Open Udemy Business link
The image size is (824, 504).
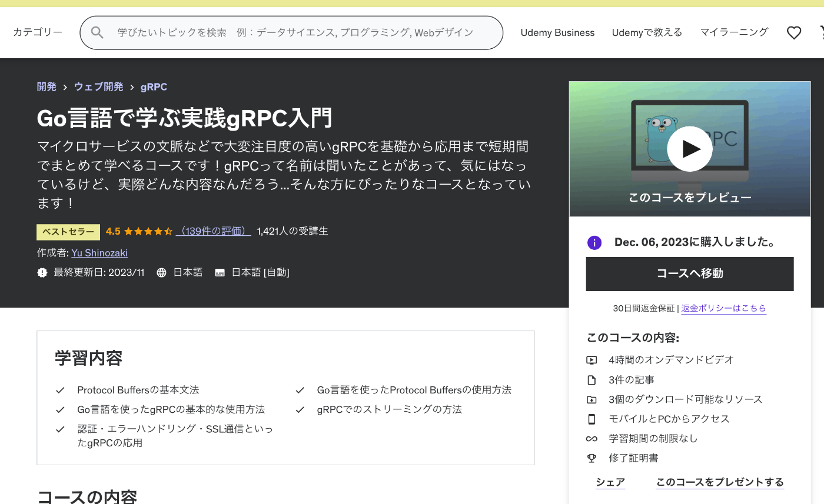(x=557, y=32)
